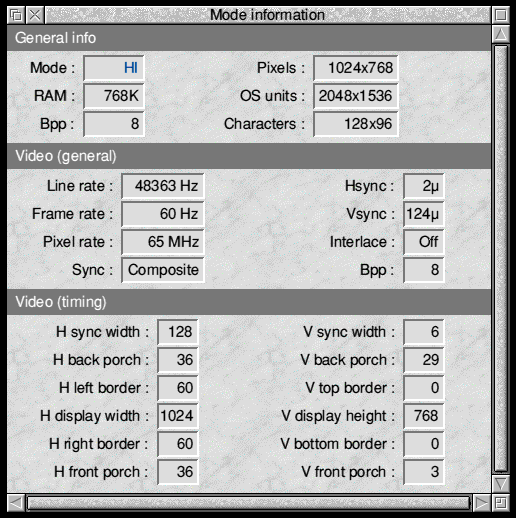The width and height of the screenshot is (516, 518).
Task: Click the horizontal scrollbar thumb
Action: tap(248, 503)
